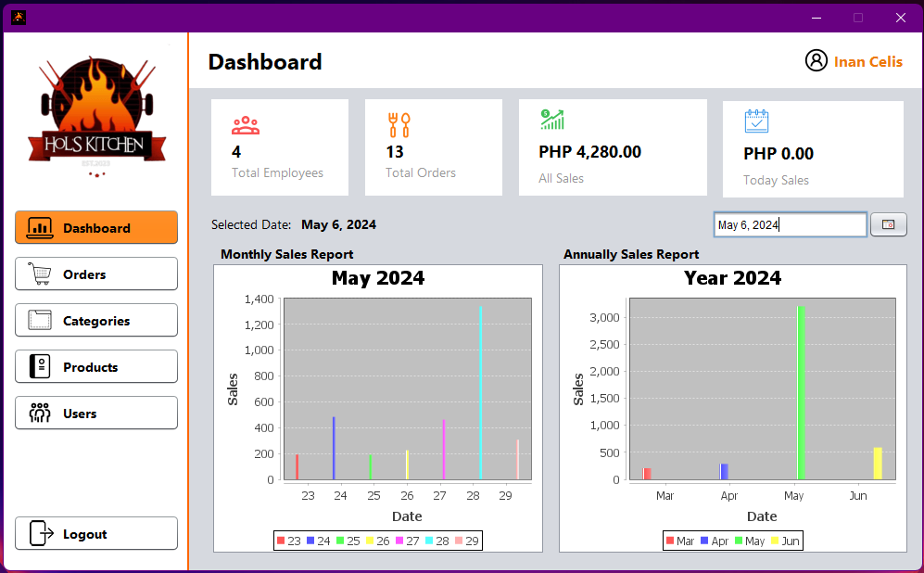This screenshot has width=924, height=573.
Task: Minimize the application window
Action: (816, 18)
